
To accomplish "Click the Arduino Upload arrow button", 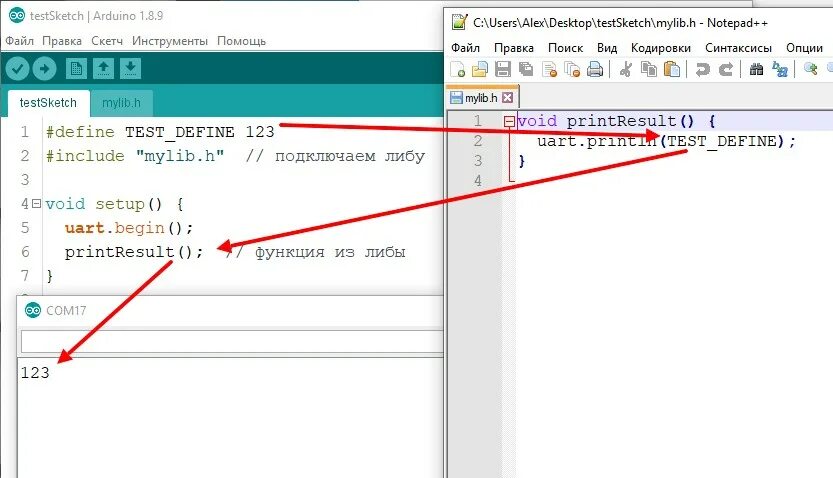I will click(44, 69).
